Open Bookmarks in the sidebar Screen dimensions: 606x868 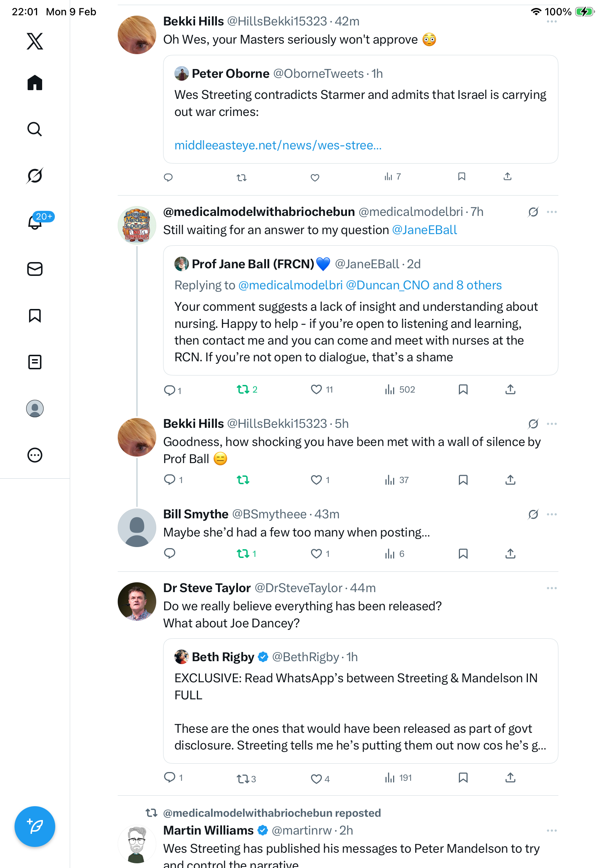click(x=35, y=316)
